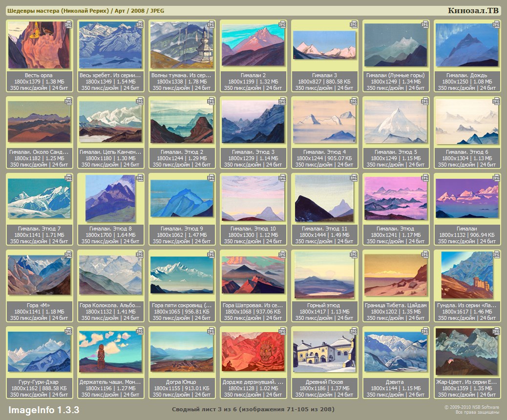Click JPG icon on «Гималаи. Цепь Канчен…» card
Image resolution: width=507 pixels, height=420 pixels.
pos(140,101)
